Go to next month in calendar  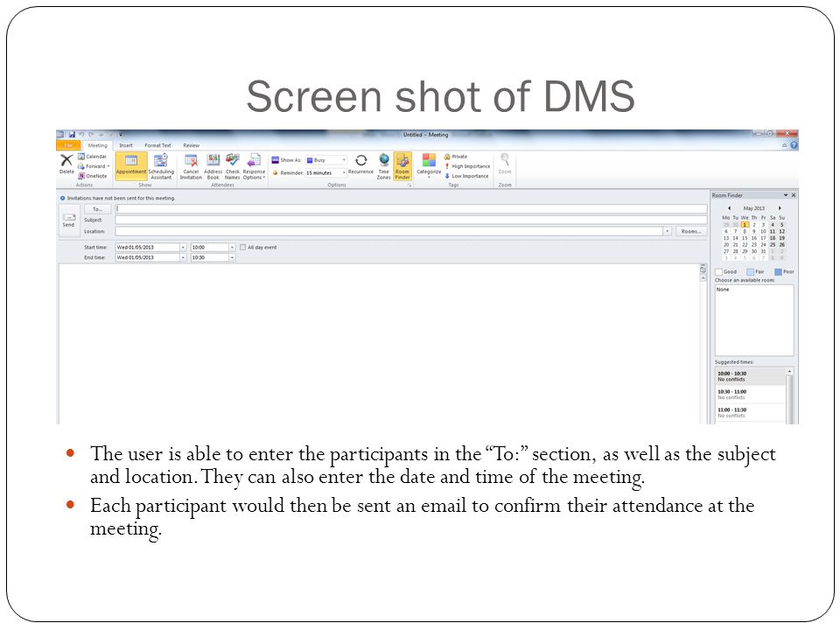pyautogui.click(x=780, y=208)
